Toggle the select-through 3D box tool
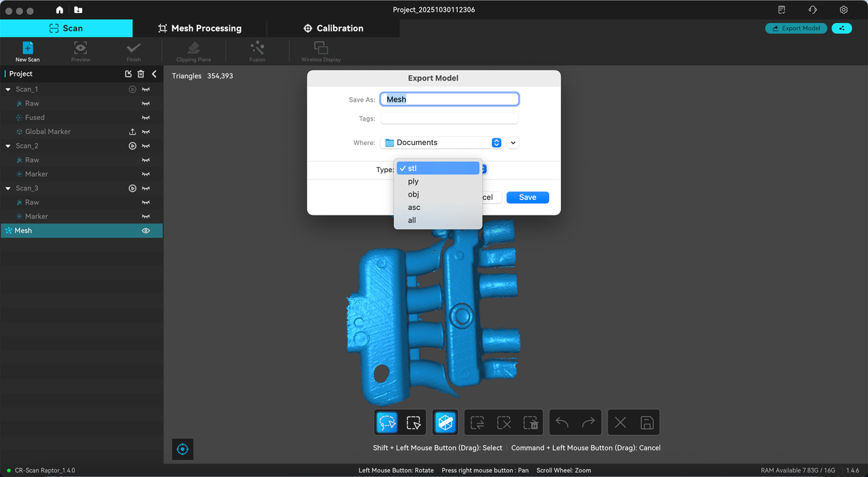This screenshot has width=868, height=477. click(445, 423)
